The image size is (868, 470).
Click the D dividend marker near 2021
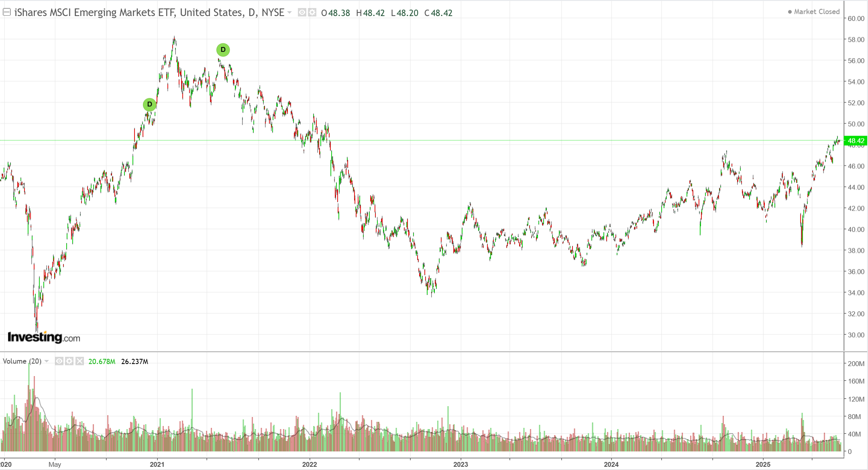(x=149, y=104)
